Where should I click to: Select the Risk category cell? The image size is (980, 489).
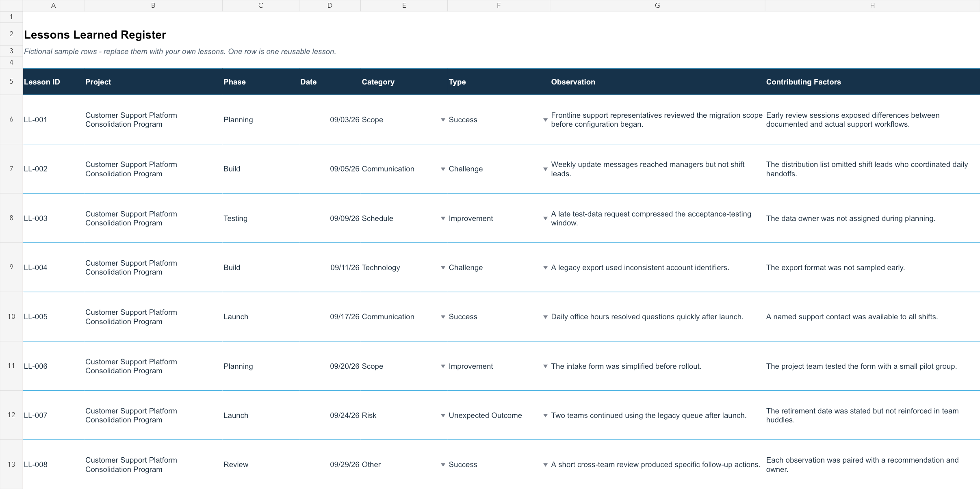coord(404,415)
